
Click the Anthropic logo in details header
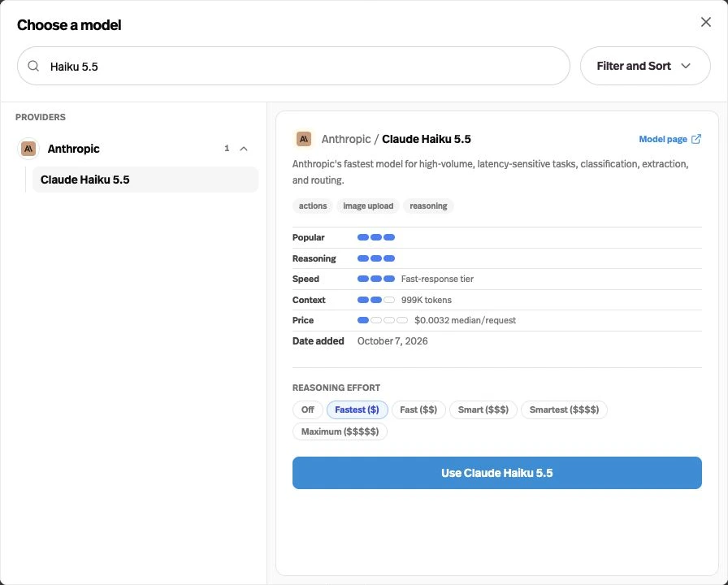304,139
